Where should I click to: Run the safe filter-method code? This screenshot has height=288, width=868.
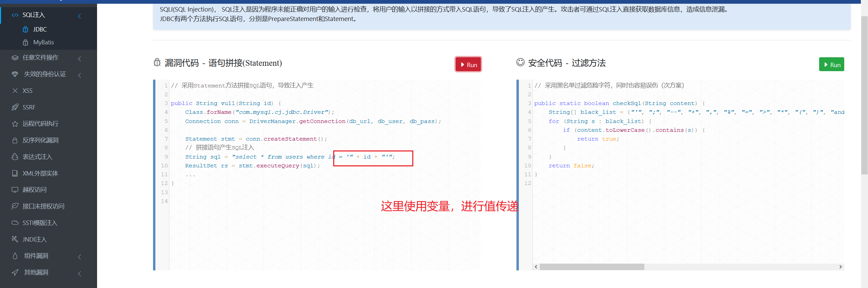coord(832,64)
